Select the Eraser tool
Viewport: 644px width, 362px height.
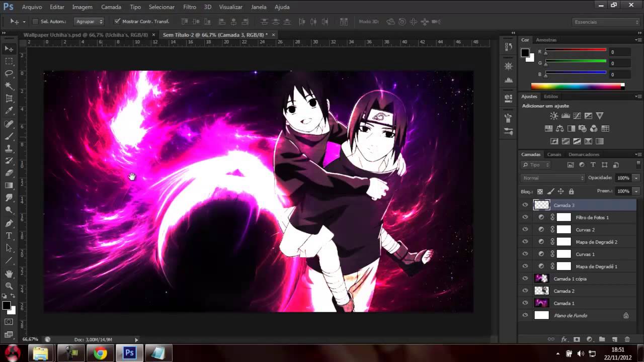pos(9,173)
